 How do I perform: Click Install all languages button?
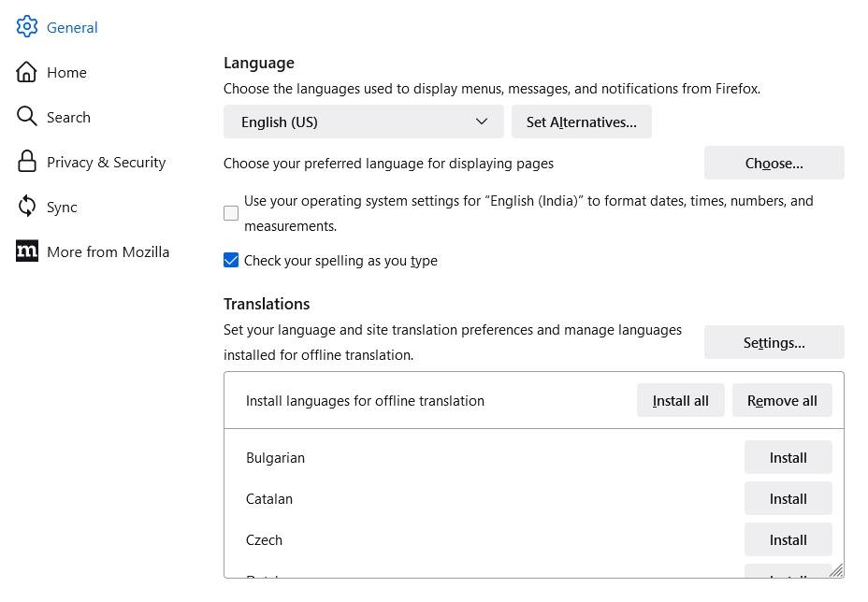(680, 401)
